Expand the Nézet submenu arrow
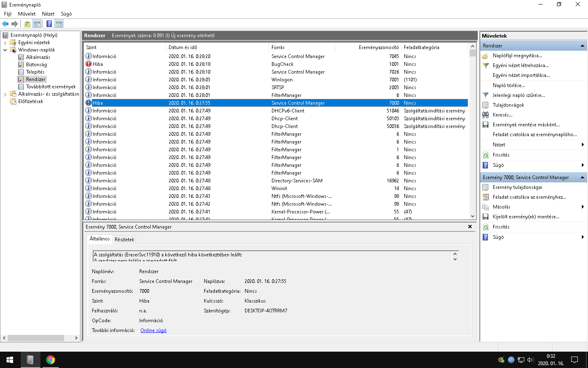 tap(583, 145)
